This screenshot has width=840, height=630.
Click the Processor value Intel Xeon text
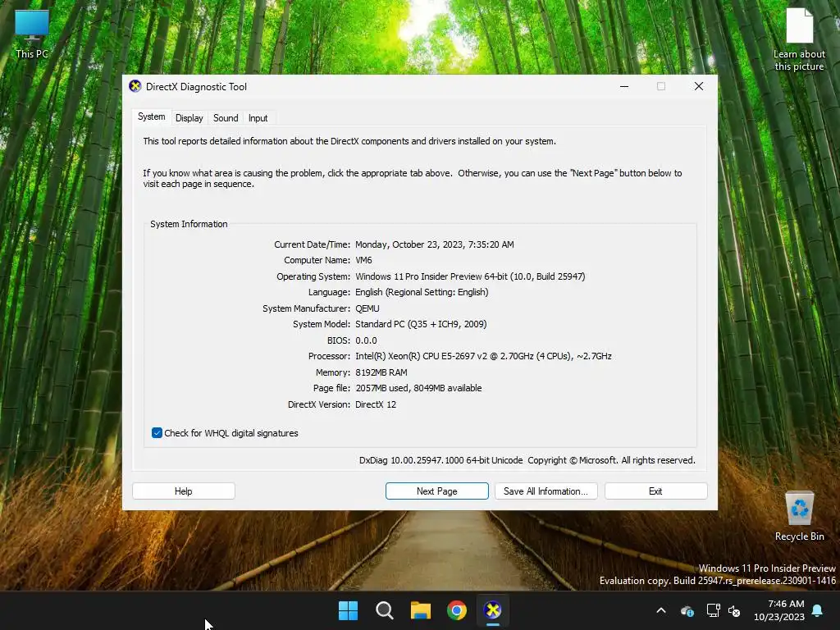(x=483, y=356)
